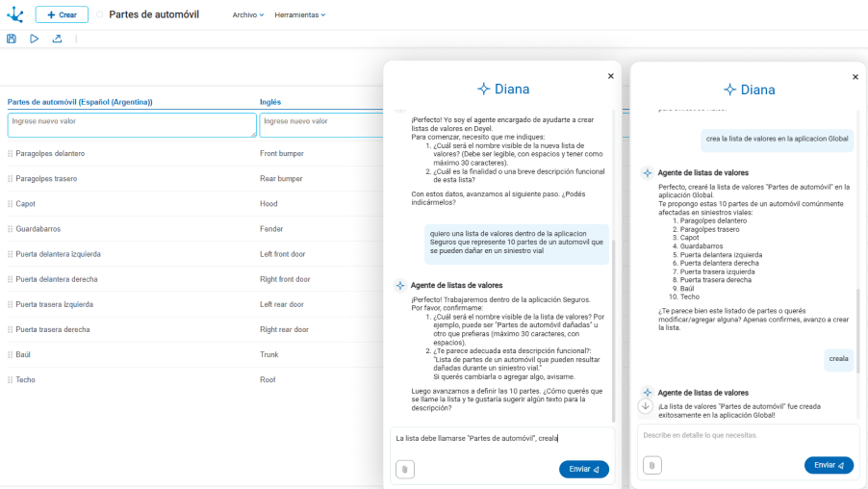Expand the Herramientas dropdown menu

[299, 15]
